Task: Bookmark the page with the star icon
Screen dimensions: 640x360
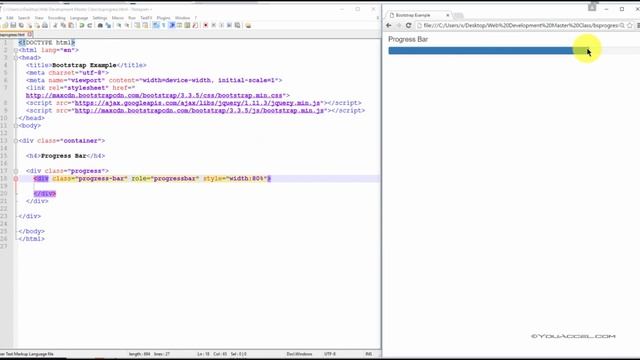Action: tap(630, 25)
